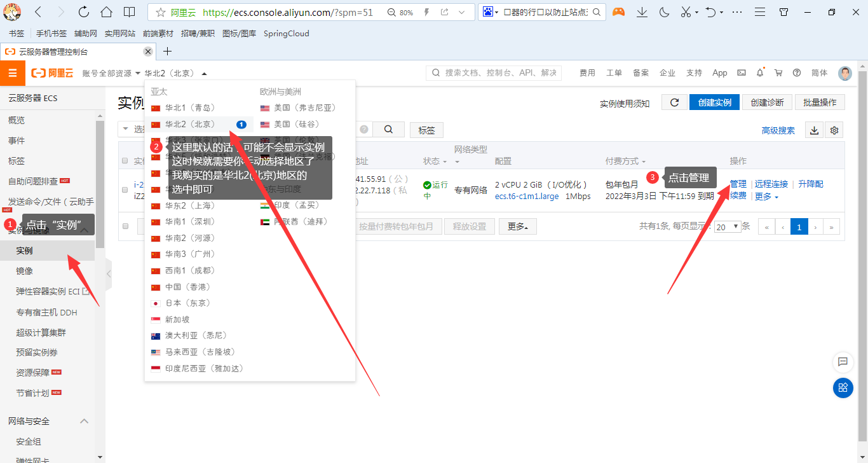The image size is (868, 463).
Task: Open Cloud Shell terminal icon
Action: tap(742, 73)
